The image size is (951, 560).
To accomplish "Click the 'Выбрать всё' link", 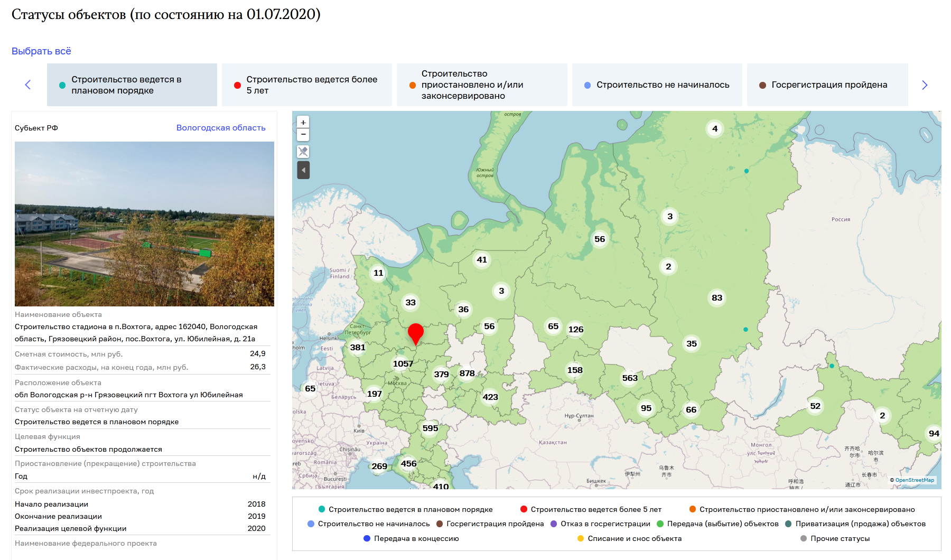I will pyautogui.click(x=41, y=51).
